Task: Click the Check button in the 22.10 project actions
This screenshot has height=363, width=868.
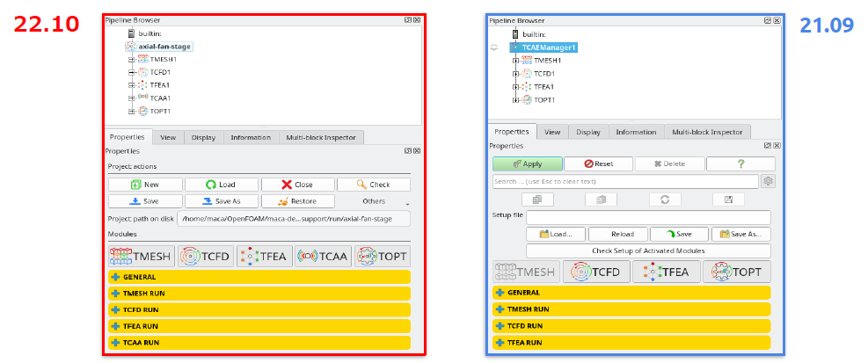Action: tap(374, 185)
